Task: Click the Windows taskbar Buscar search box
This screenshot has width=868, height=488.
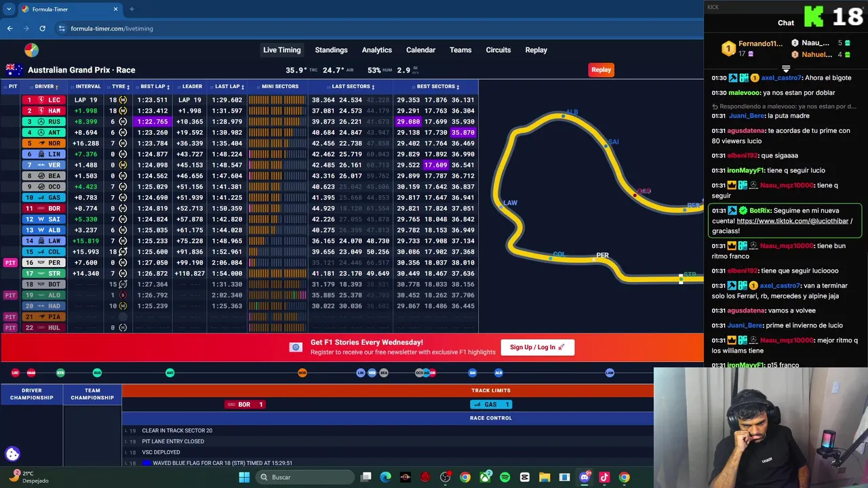Action: pyautogui.click(x=305, y=477)
